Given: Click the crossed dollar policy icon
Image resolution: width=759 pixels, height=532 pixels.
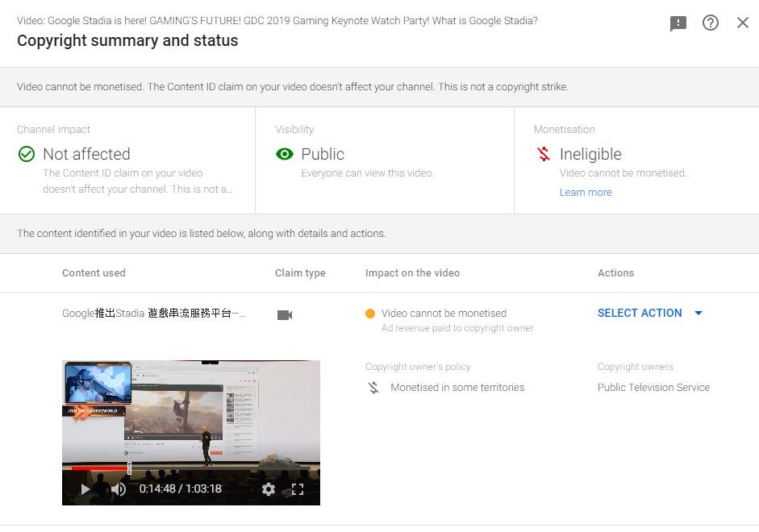Looking at the screenshot, I should point(373,388).
